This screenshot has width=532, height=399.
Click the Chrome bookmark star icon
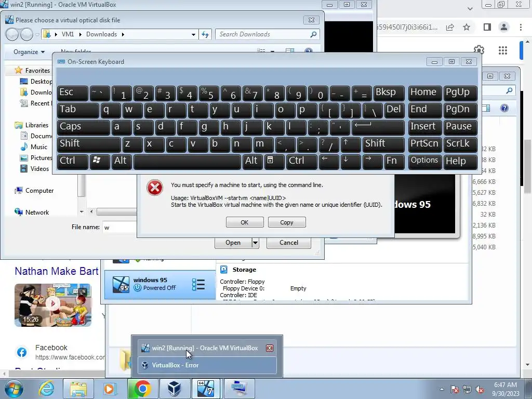coord(467,27)
